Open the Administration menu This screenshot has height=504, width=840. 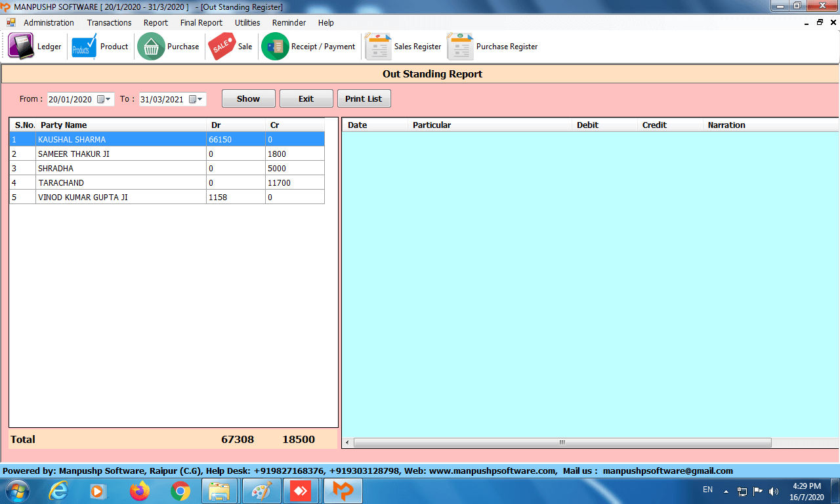pos(49,22)
